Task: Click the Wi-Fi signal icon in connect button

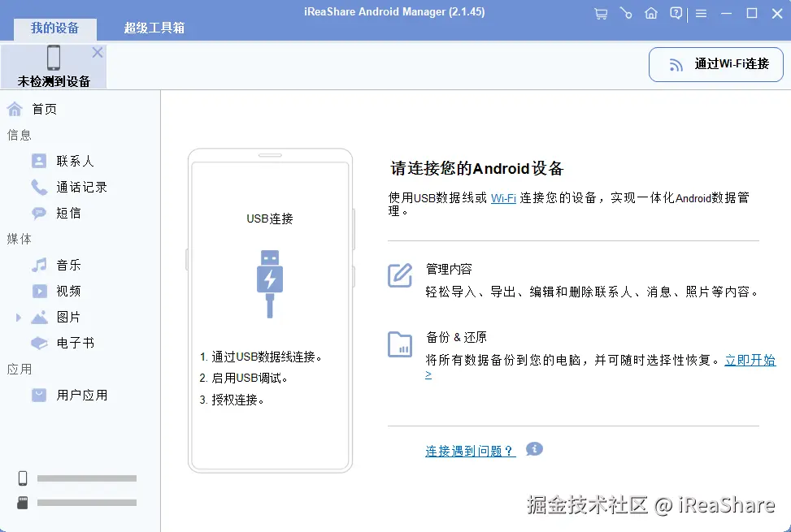Action: pos(676,65)
